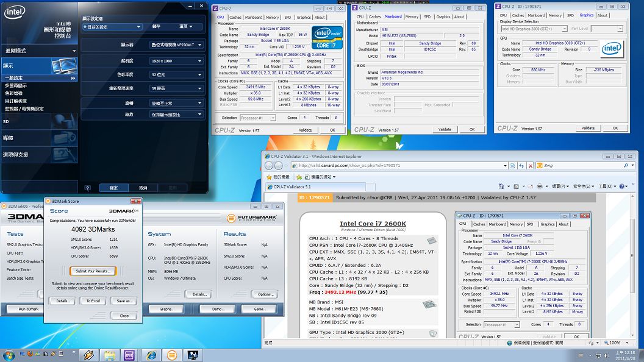Click Options button in 3DMark Results
Viewport: 644px width, 362px height.
(x=265, y=294)
